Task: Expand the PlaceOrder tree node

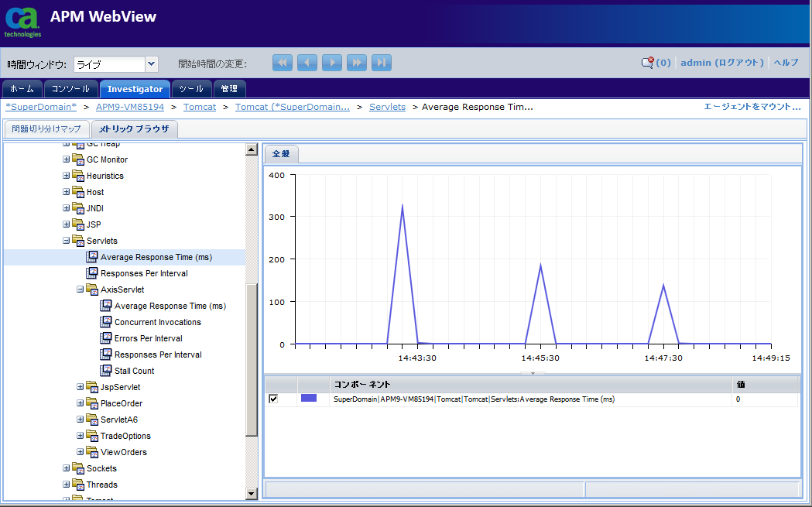Action: [81, 403]
